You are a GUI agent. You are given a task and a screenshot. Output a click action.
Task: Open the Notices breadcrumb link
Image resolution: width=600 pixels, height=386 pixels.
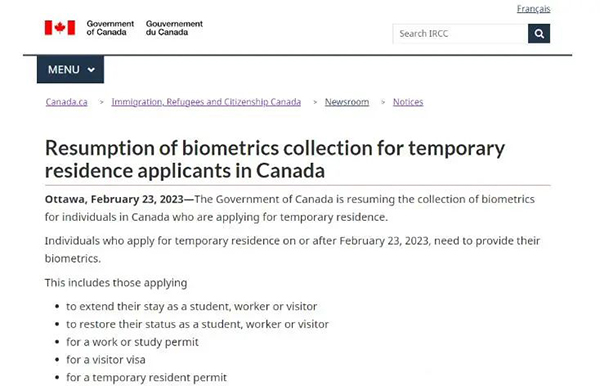tap(408, 102)
